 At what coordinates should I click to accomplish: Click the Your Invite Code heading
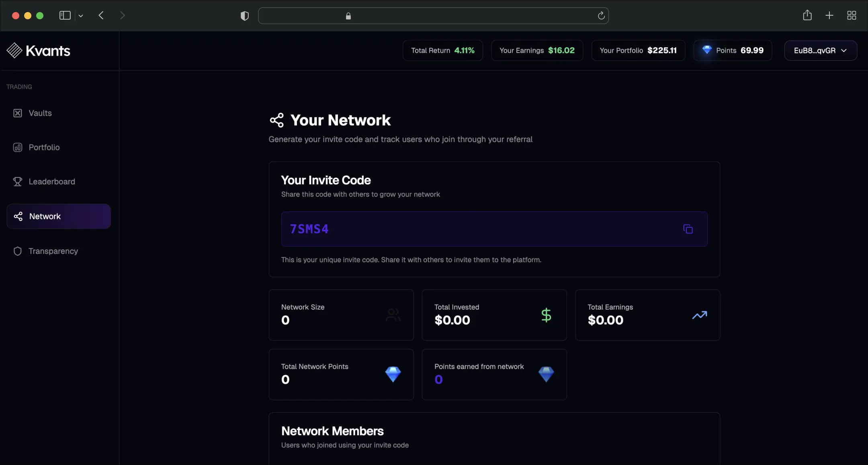click(x=326, y=180)
